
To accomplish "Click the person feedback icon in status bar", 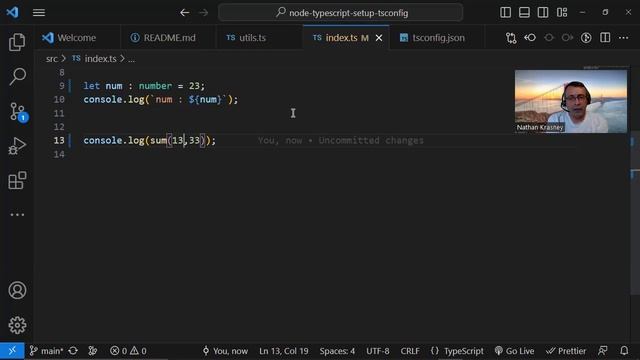I will 603,351.
